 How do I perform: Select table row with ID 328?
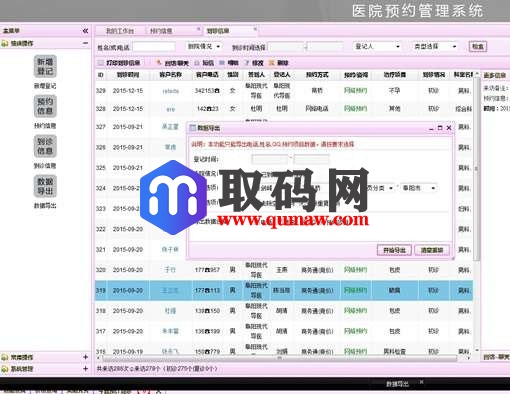(284, 109)
